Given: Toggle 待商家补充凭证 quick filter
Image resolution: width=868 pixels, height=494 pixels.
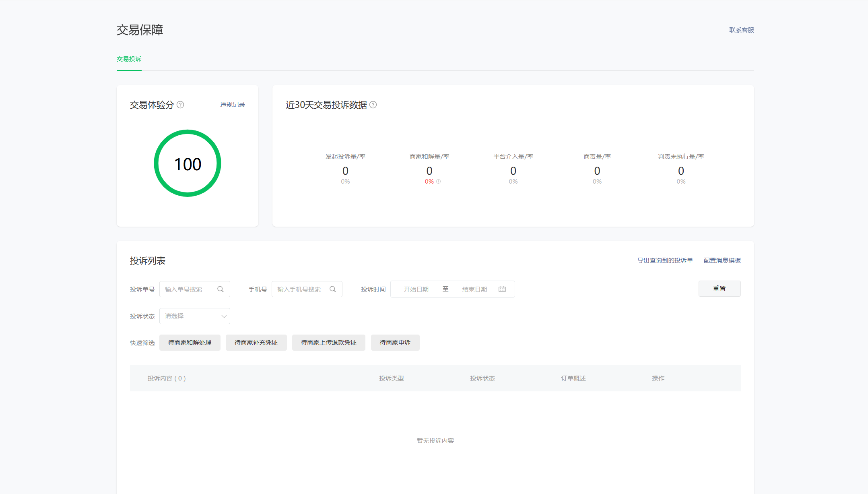Looking at the screenshot, I should pyautogui.click(x=256, y=343).
